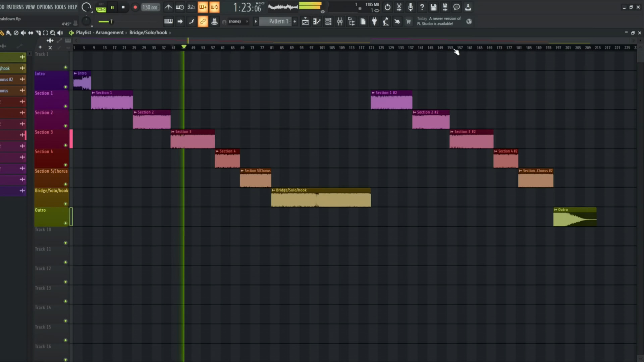
Task: Select the Playback speaker tool in Playlist
Action: tap(60, 33)
